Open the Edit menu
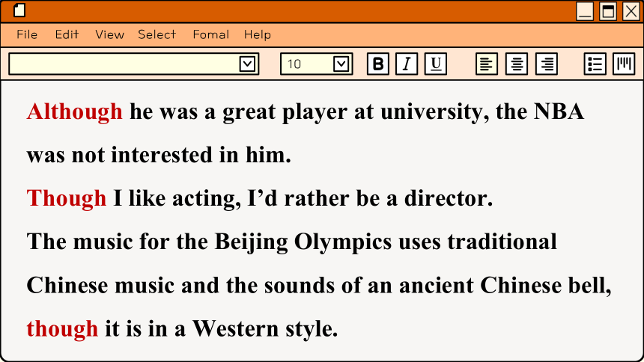644x362 pixels. point(67,34)
